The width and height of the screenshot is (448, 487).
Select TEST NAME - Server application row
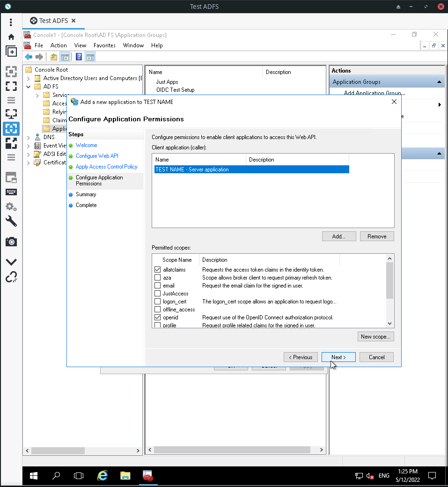click(251, 169)
